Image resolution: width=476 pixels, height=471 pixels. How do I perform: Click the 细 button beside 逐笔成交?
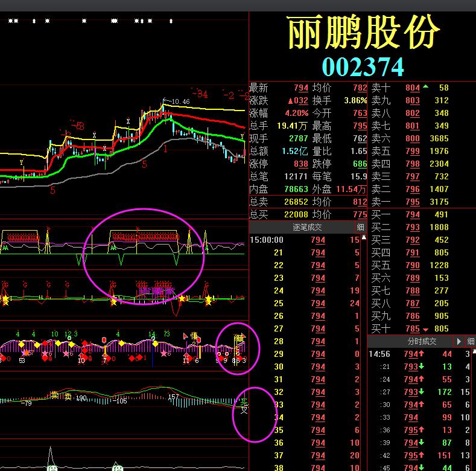coord(361,227)
